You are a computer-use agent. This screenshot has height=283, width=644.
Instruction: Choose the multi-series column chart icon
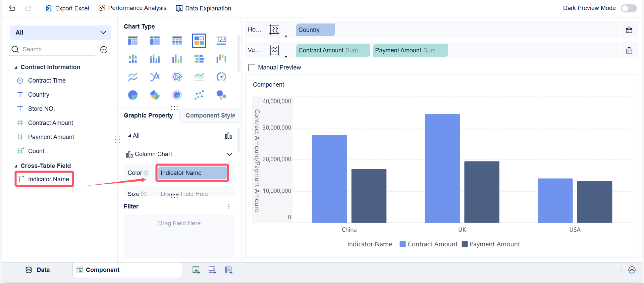tap(177, 59)
